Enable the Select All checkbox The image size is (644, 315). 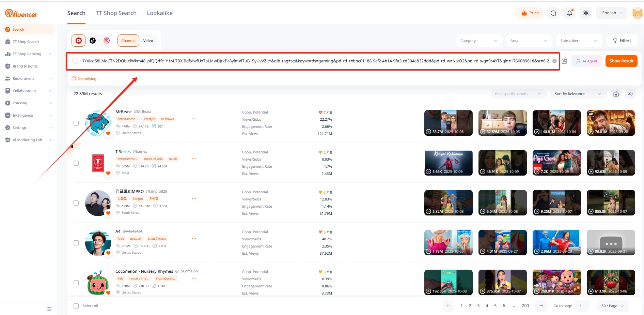click(x=76, y=306)
